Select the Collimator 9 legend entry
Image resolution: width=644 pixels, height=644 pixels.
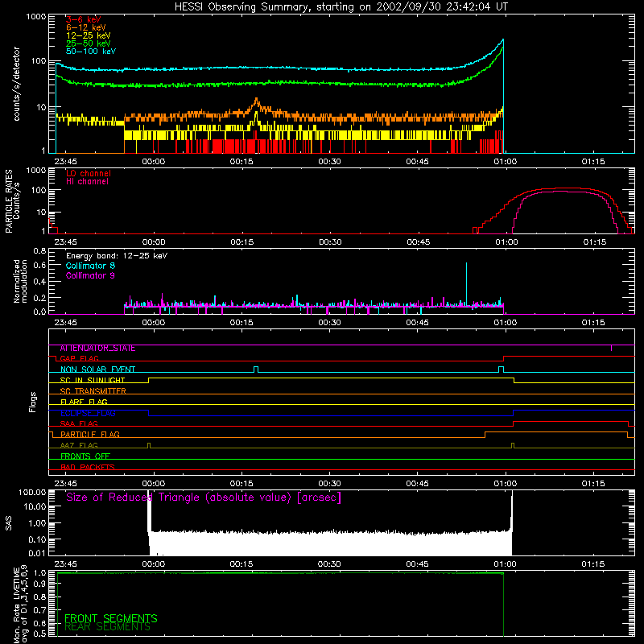coord(90,275)
